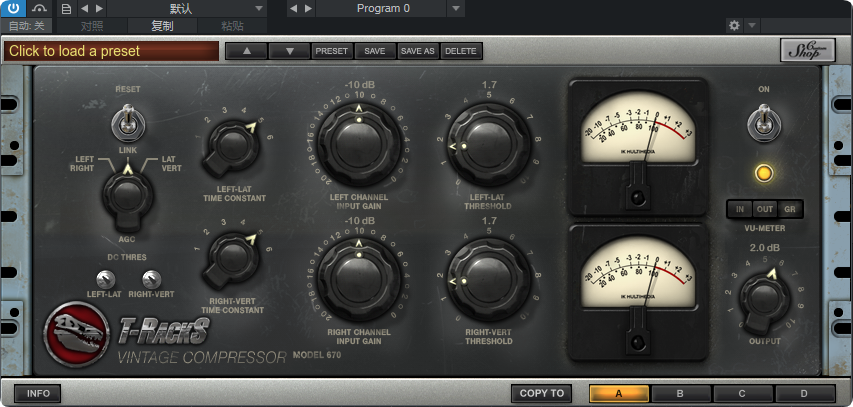Open the 默认 preset dropdown
The height and width of the screenshot is (407, 853).
[x=187, y=8]
